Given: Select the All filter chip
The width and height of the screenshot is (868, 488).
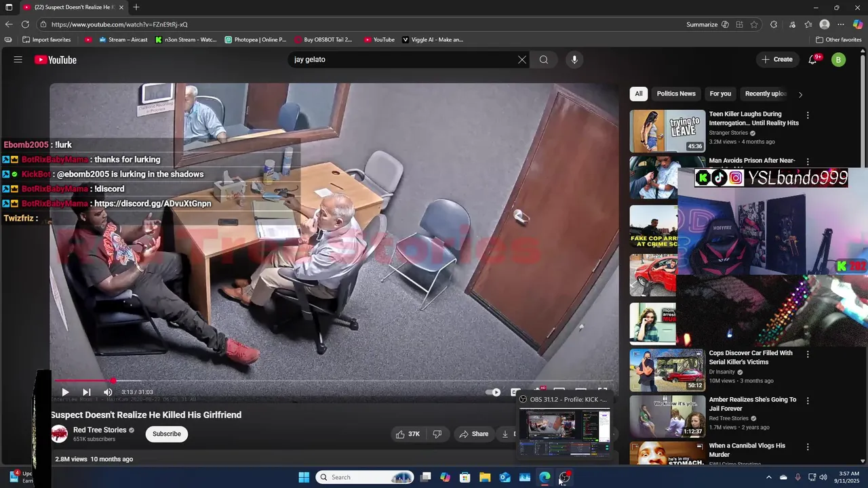Looking at the screenshot, I should point(638,94).
